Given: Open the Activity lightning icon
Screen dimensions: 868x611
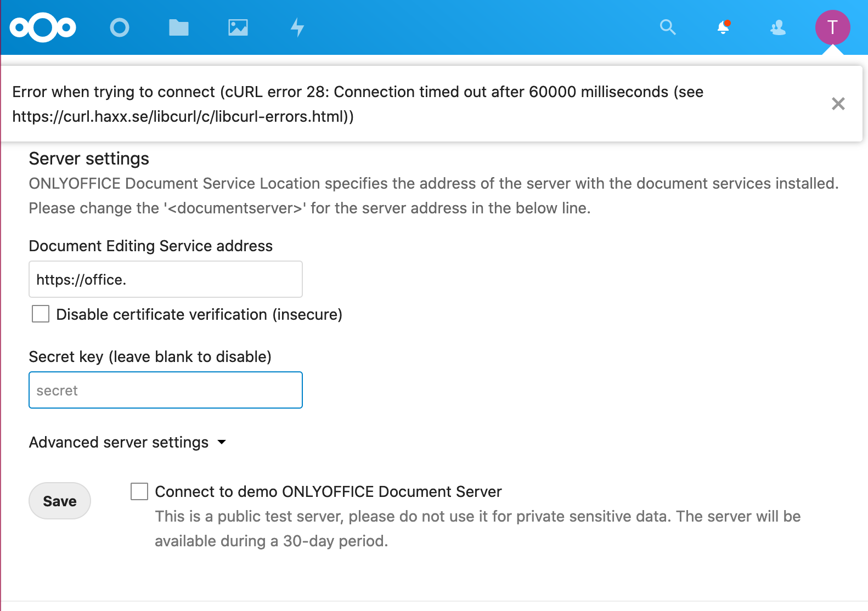Looking at the screenshot, I should (297, 27).
